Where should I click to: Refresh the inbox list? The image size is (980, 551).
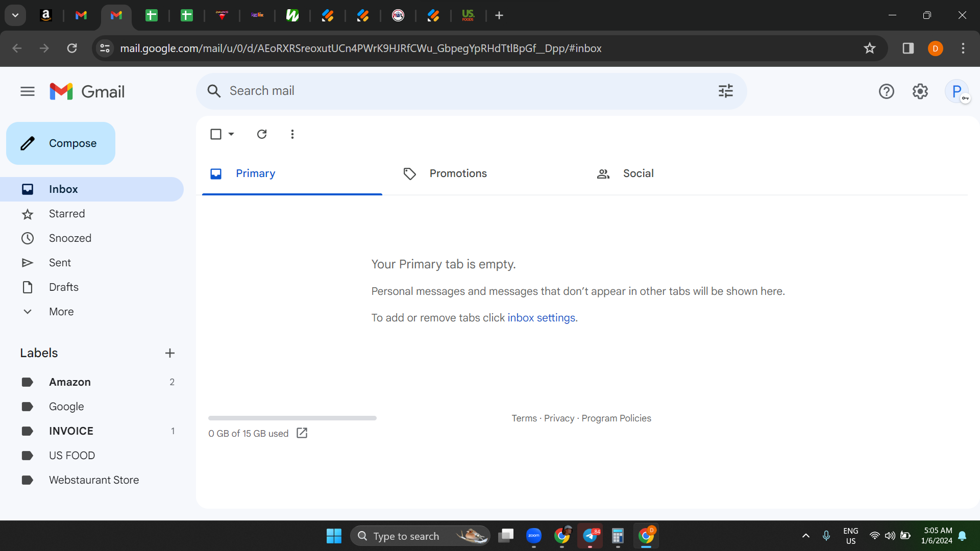click(262, 134)
